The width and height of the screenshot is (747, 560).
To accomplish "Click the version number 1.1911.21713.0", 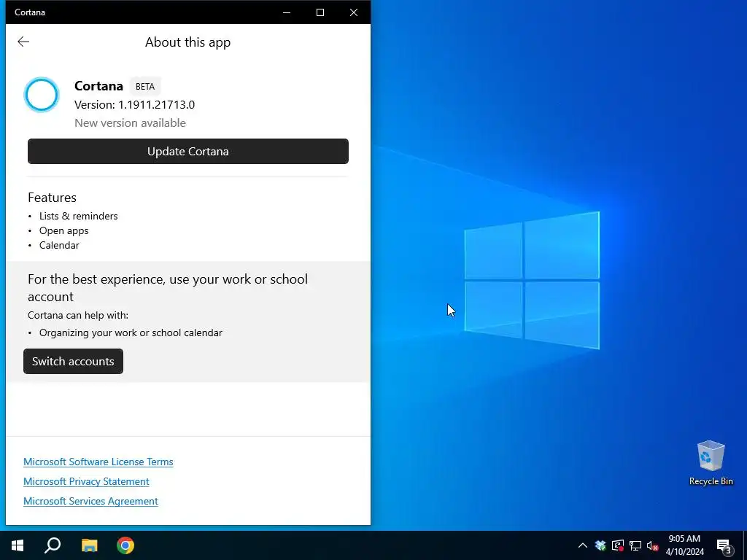I will click(x=156, y=105).
